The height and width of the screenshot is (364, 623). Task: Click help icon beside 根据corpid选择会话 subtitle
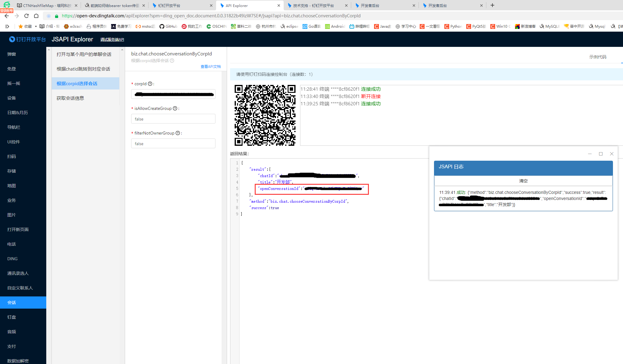(172, 61)
